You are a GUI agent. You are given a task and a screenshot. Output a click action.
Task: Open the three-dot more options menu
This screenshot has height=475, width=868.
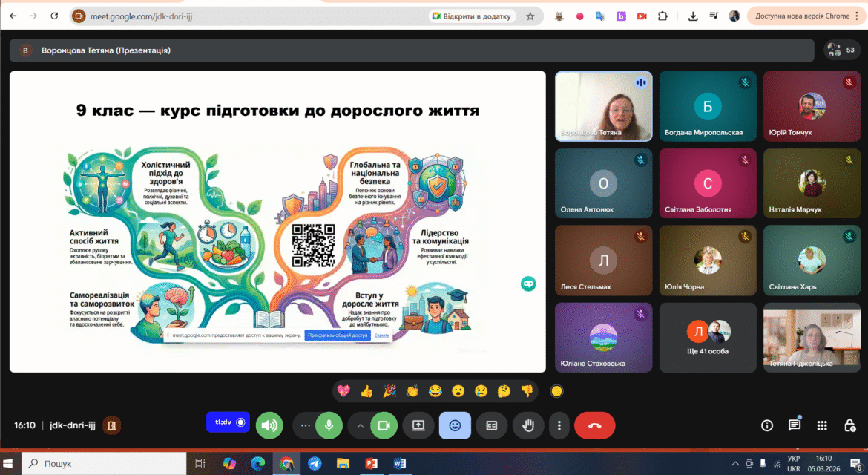tap(559, 425)
